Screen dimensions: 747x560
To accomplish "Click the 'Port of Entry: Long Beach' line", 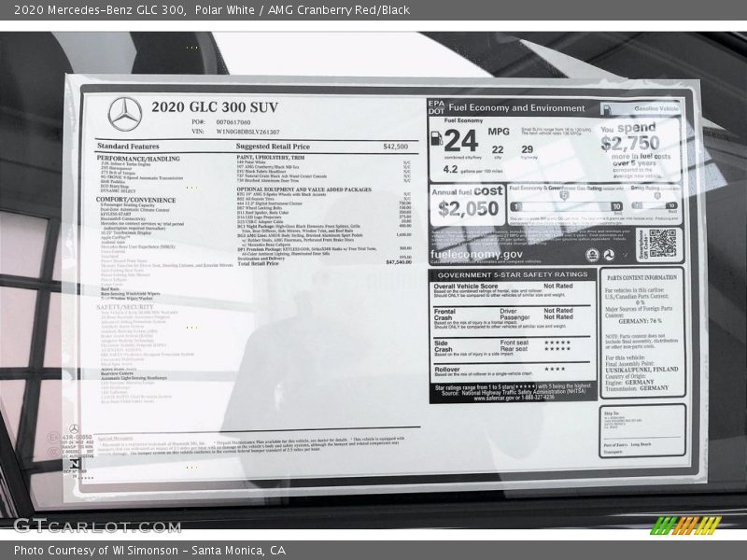I will pyautogui.click(x=627, y=445).
